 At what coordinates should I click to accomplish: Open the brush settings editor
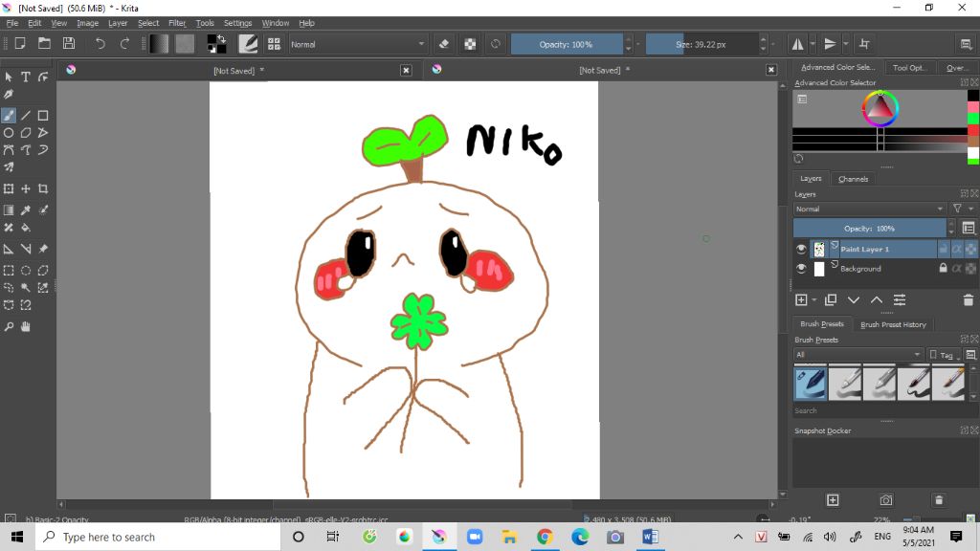pos(248,44)
